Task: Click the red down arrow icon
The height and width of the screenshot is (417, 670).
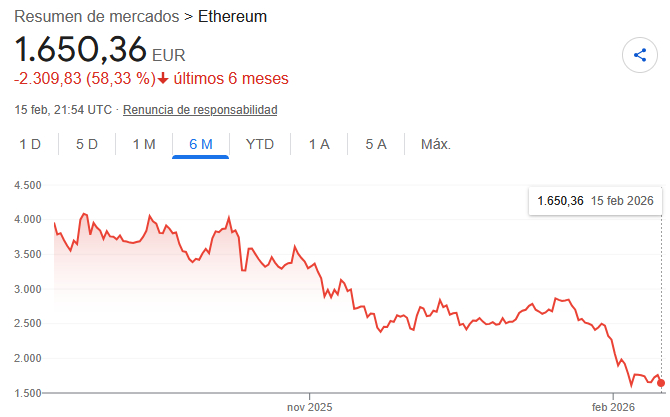Action: click(x=163, y=78)
